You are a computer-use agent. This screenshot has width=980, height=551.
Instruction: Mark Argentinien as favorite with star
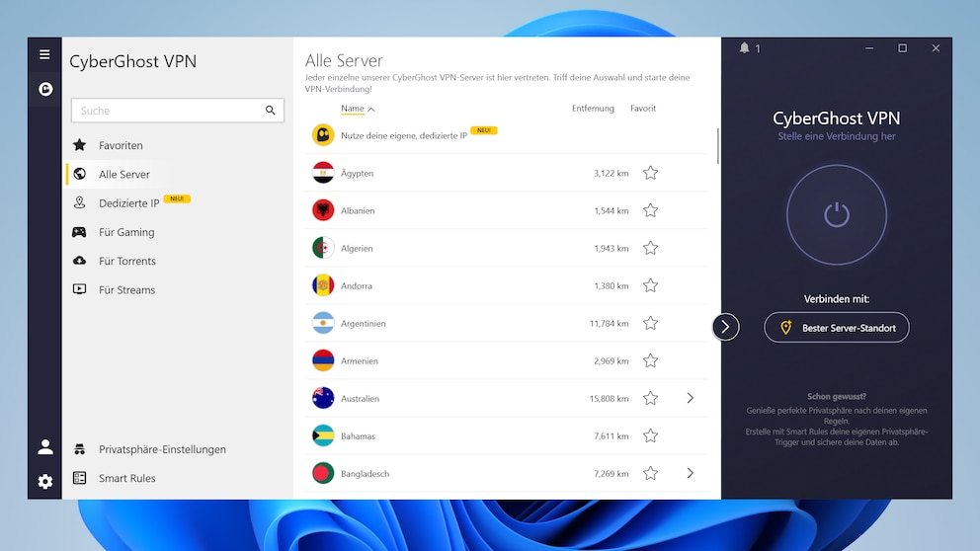(x=651, y=323)
